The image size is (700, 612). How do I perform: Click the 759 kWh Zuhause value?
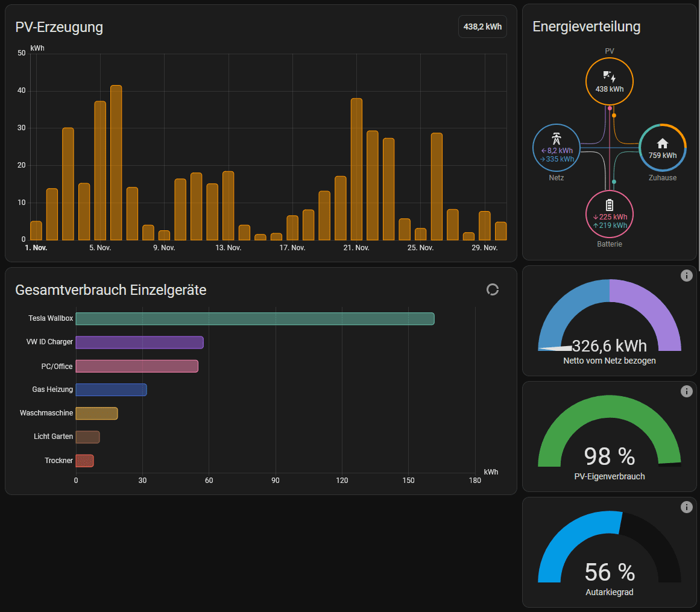tap(663, 156)
